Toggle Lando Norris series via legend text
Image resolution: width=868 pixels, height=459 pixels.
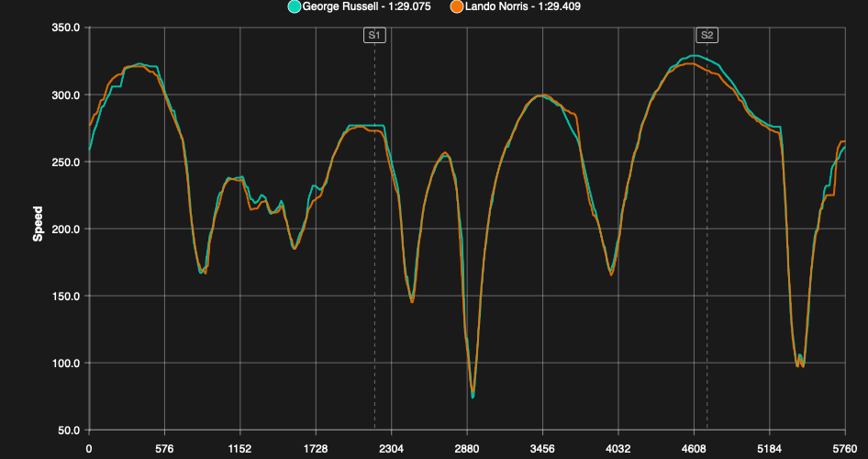[521, 6]
